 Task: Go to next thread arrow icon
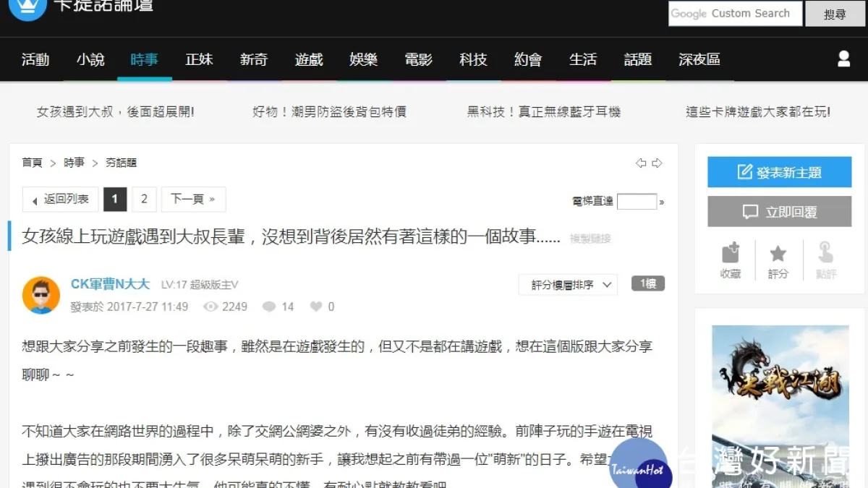point(657,163)
